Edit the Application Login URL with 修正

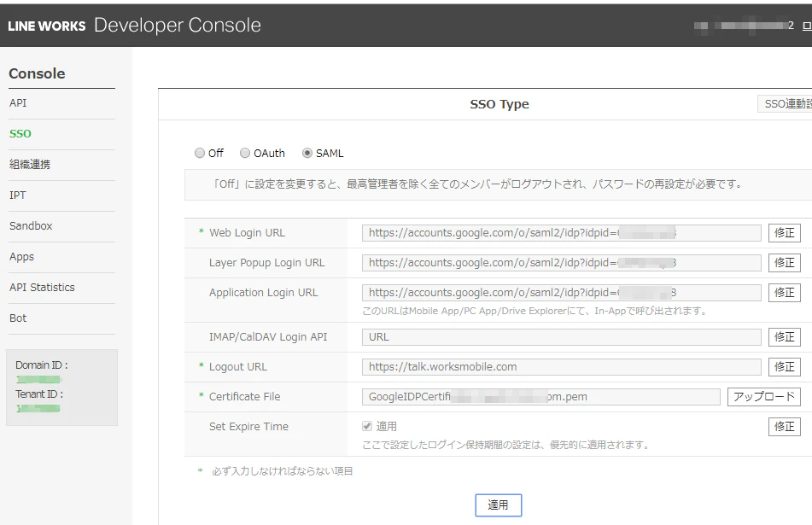(785, 293)
